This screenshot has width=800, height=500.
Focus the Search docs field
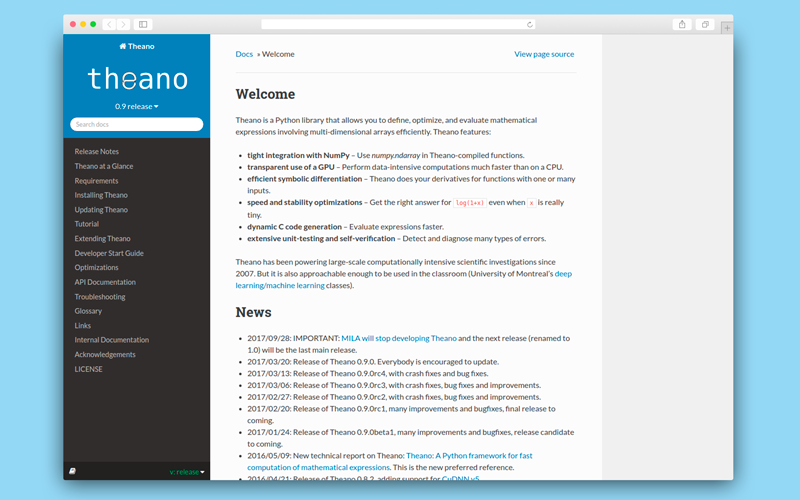[136, 124]
